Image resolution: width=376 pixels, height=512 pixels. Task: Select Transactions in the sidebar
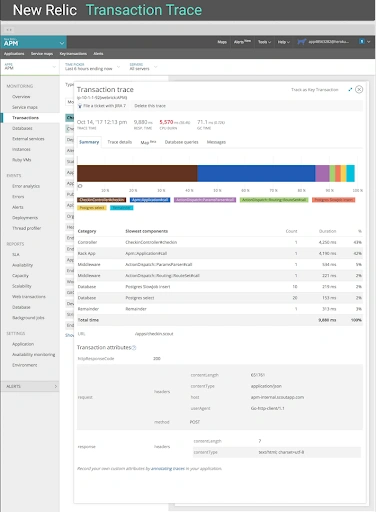25,118
